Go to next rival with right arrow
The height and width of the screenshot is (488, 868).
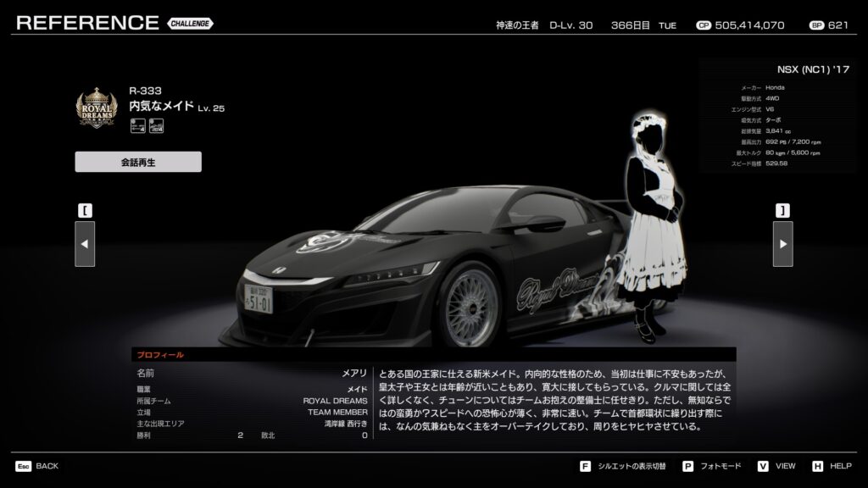tap(782, 244)
